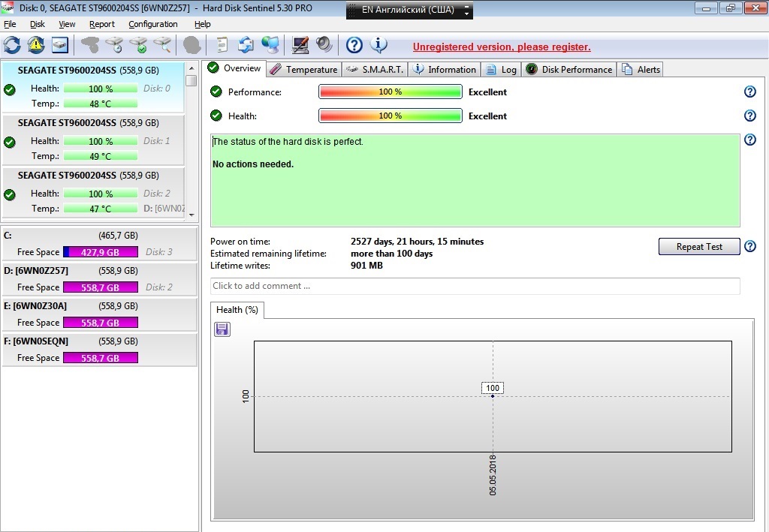Click the 100 data point on Health graph

[x=493, y=396]
